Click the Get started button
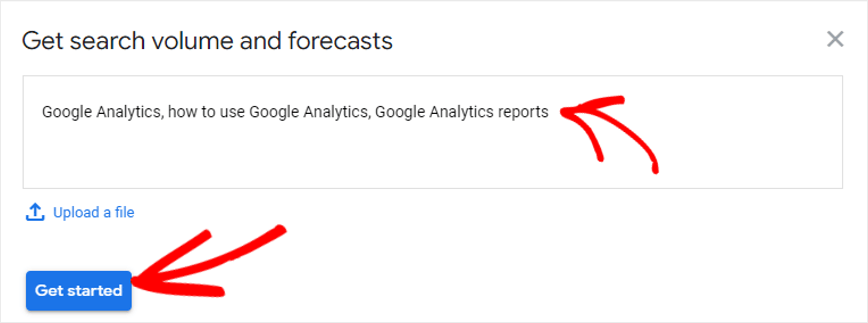The height and width of the screenshot is (323, 868). [x=79, y=290]
